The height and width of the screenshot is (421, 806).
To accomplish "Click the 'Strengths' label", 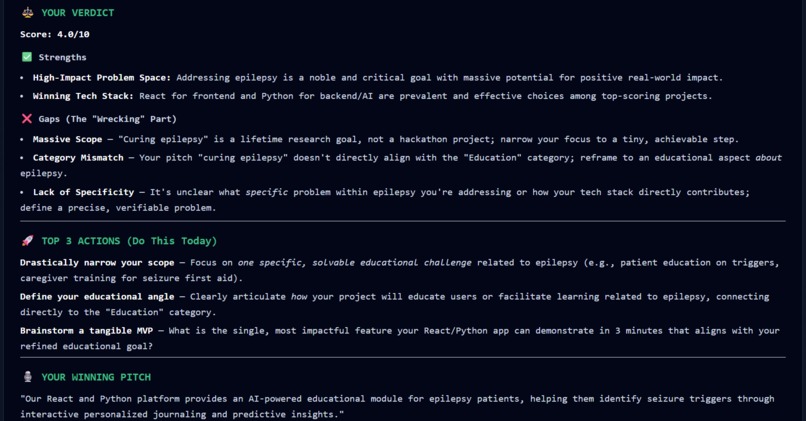I will 62,58.
